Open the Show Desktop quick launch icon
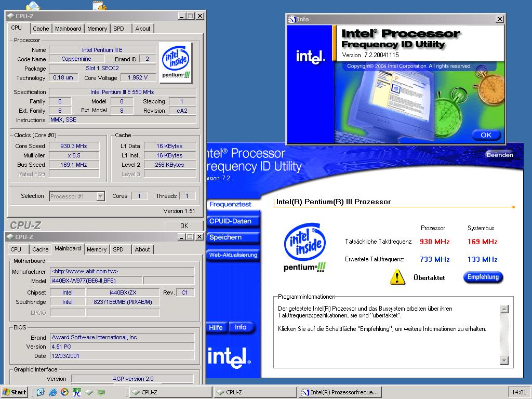Viewport: 532px width, 399px height. [x=41, y=392]
